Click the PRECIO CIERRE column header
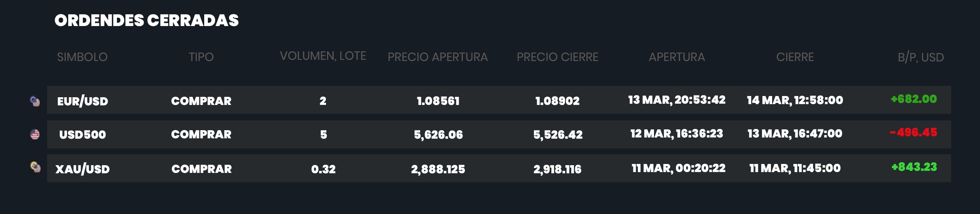The width and height of the screenshot is (980, 214). [557, 57]
